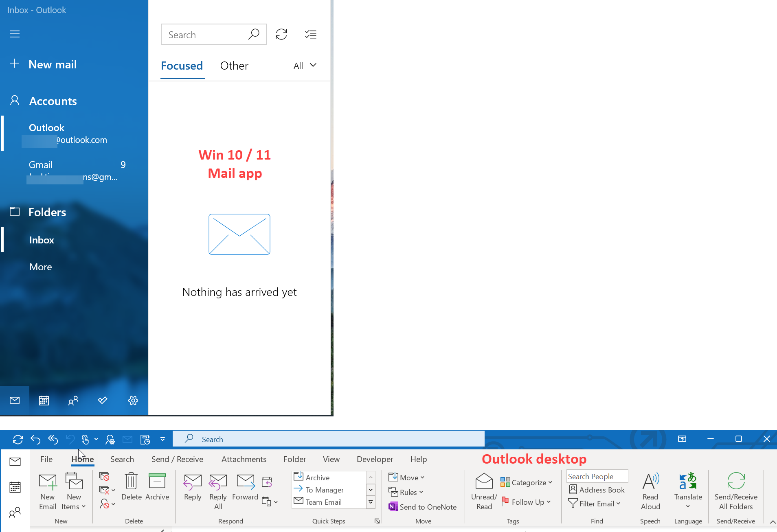Open the Developer ribbon tab
The height and width of the screenshot is (532, 777).
(x=375, y=459)
